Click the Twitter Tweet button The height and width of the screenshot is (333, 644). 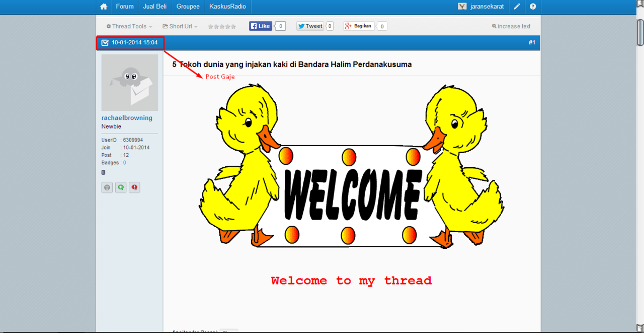click(310, 26)
